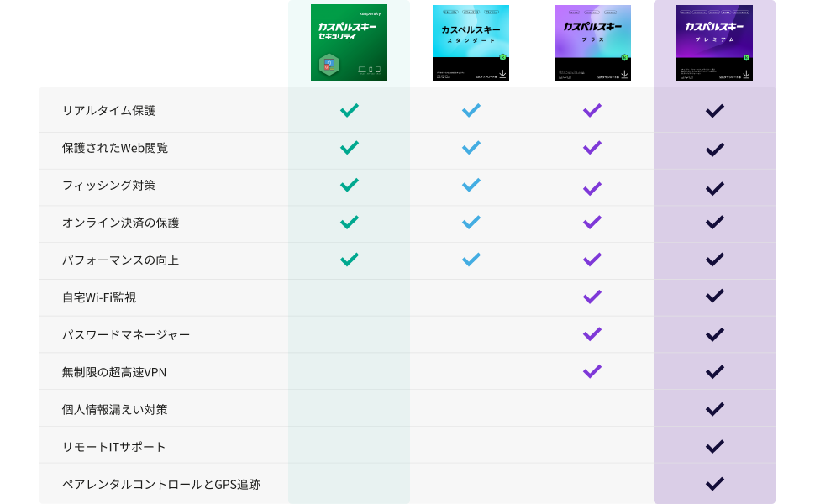Viewport: 815px width, 504px height.
Task: Click green checkmark for リアルタイム保護
Action: click(350, 110)
